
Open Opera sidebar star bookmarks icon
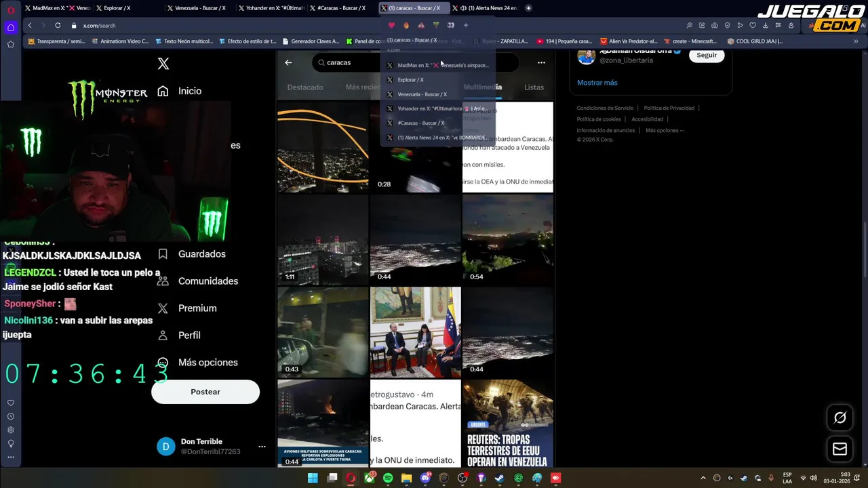(11, 44)
